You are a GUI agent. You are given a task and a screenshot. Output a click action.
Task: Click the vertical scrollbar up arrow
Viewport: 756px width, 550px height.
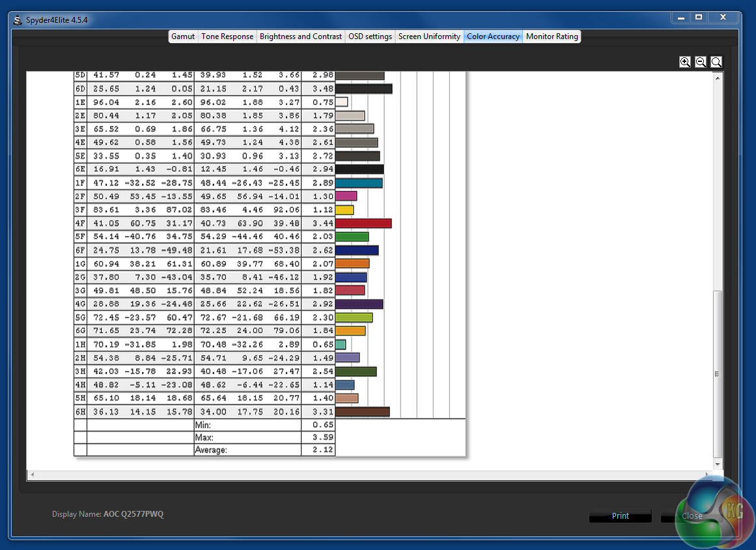click(x=718, y=78)
